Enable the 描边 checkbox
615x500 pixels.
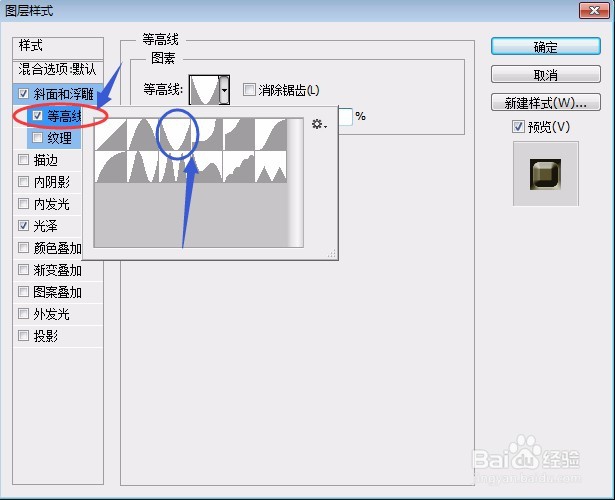pos(24,160)
